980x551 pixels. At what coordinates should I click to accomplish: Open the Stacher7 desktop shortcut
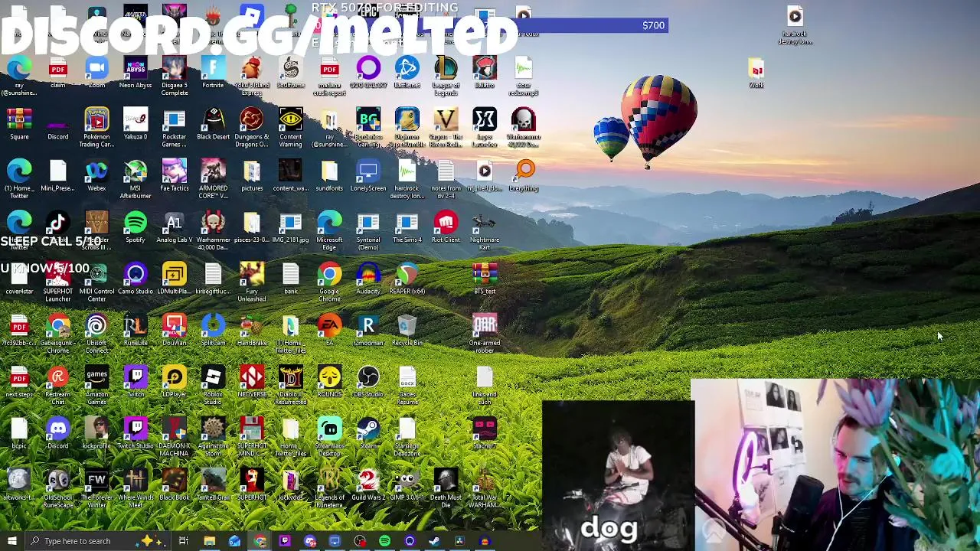tap(485, 429)
